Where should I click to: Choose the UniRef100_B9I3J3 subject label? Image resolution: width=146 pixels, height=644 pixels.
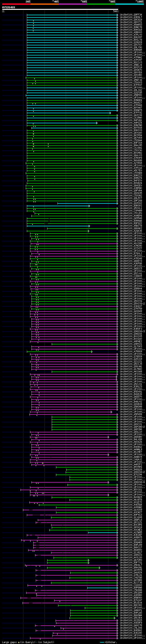(131, 63)
